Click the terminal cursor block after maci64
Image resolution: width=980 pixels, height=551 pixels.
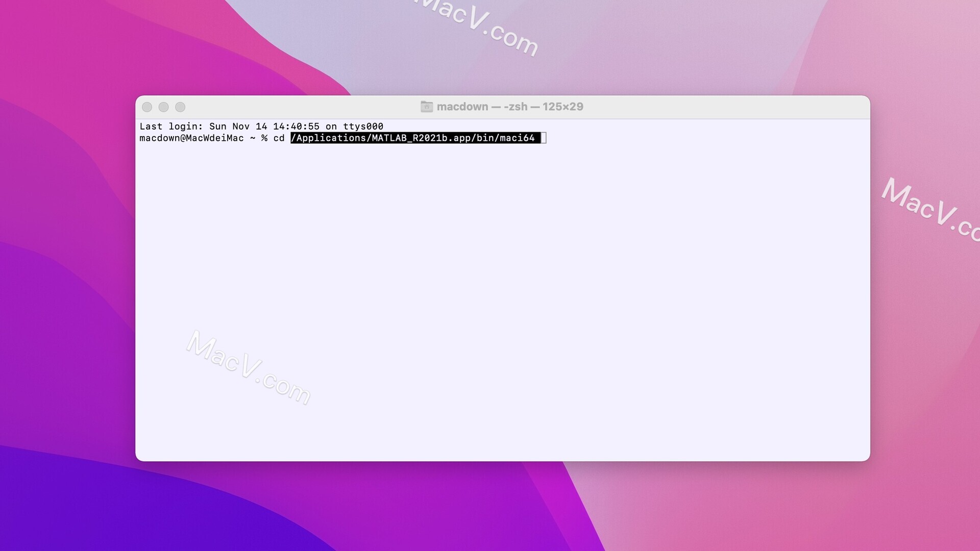[x=544, y=138]
